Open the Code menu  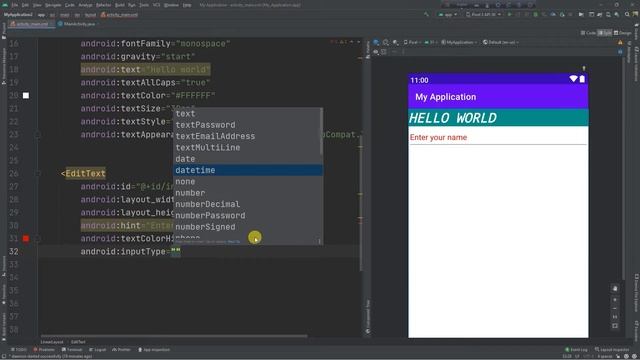coord(70,5)
